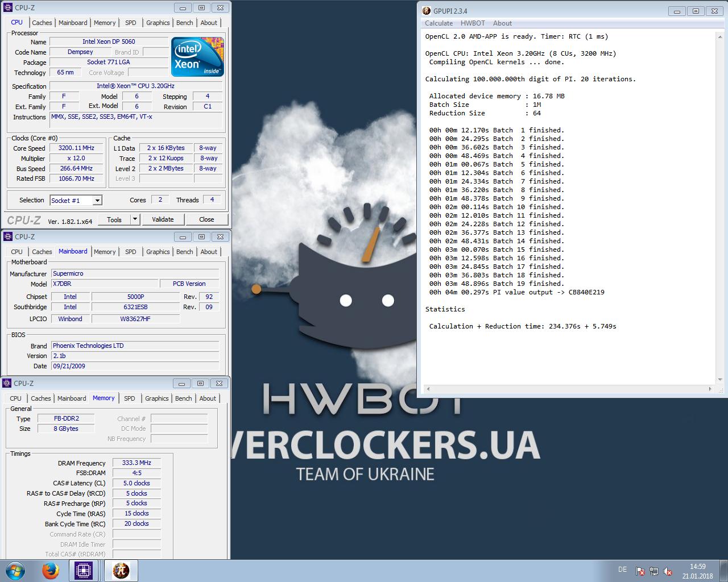Expand the Tools button dropdown arrow
Viewport: 728px width, 582px height.
click(135, 219)
